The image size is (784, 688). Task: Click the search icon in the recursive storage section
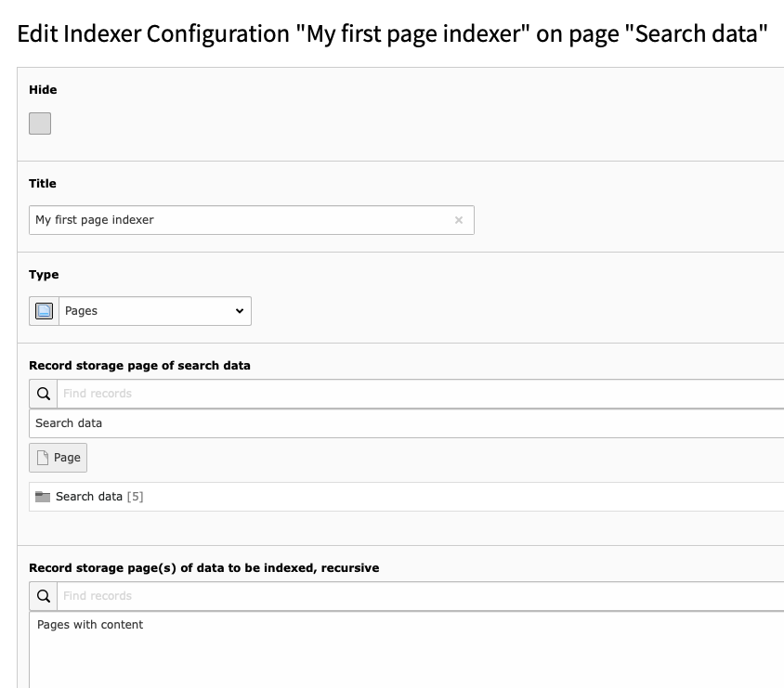[x=42, y=595]
